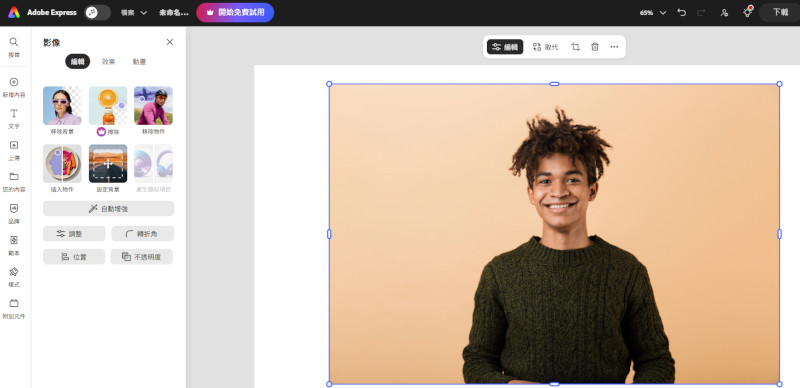Switch to the 編輯 tab in 影像 panel

tap(78, 61)
